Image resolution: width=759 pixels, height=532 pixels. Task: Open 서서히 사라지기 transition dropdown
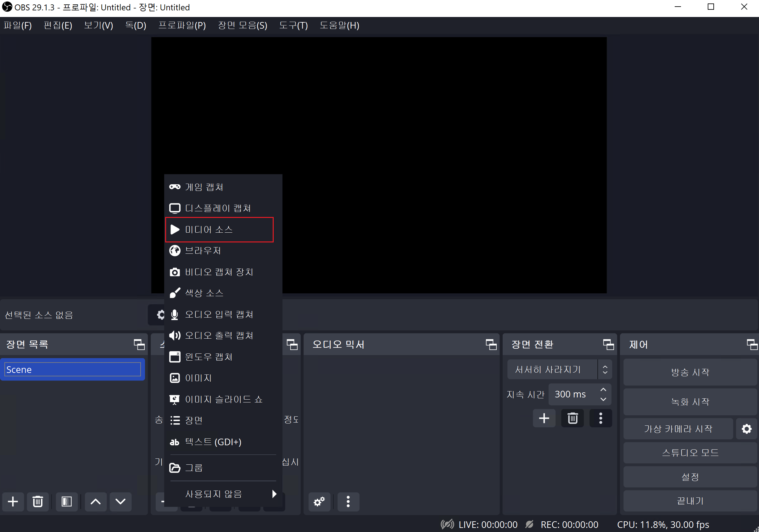[559, 369]
